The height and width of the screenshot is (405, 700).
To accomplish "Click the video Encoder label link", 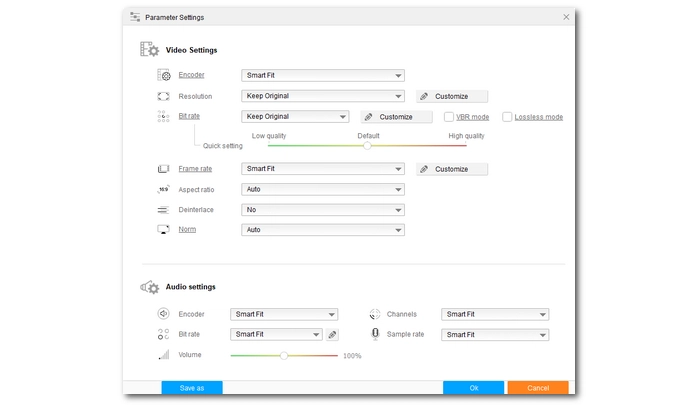I will tap(192, 75).
